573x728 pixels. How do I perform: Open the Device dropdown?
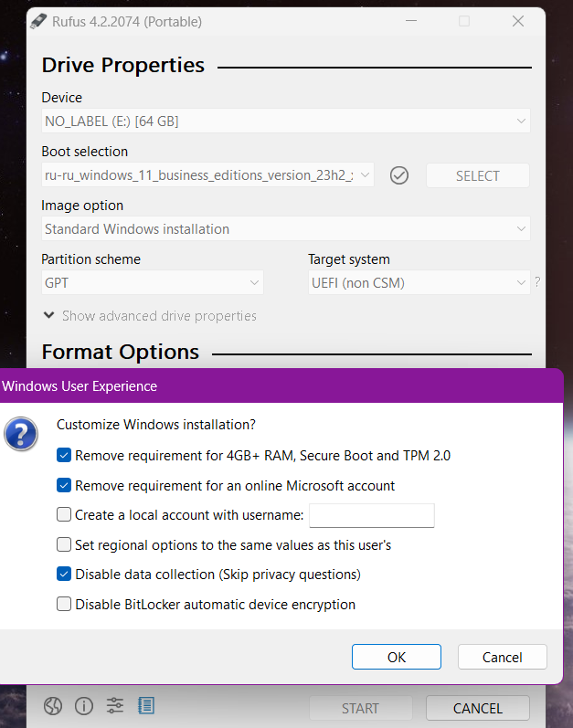(x=285, y=121)
